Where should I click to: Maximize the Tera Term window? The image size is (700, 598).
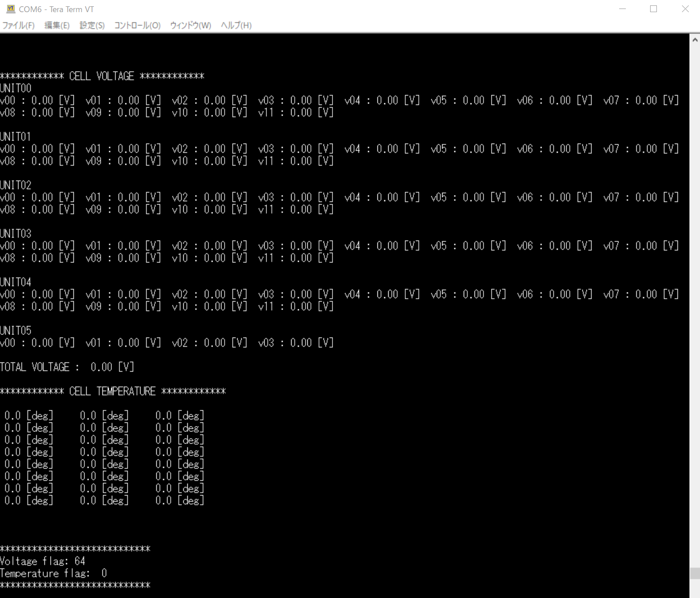[x=653, y=9]
